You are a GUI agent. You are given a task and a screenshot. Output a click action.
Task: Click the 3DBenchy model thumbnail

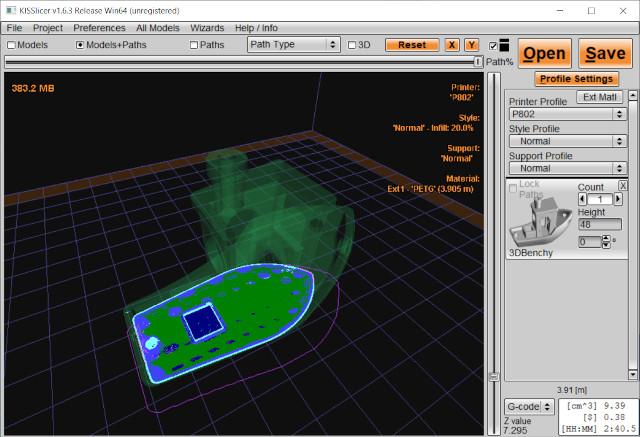point(541,222)
